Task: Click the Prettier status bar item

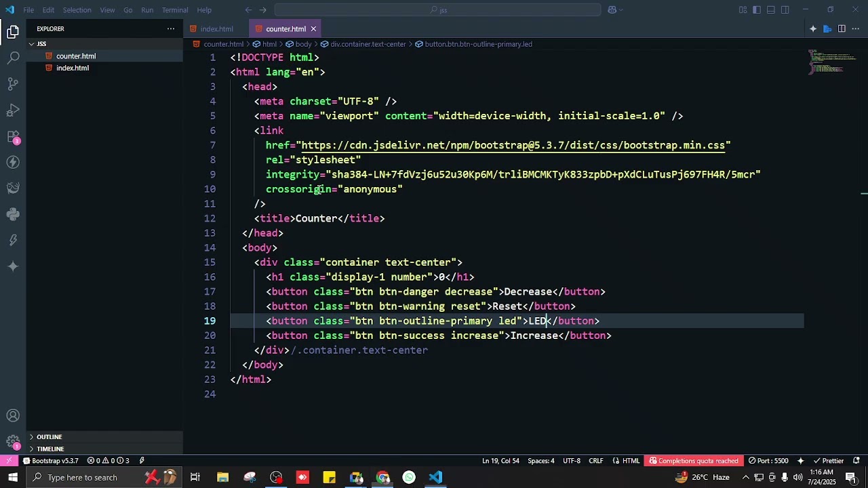Action: [828, 461]
